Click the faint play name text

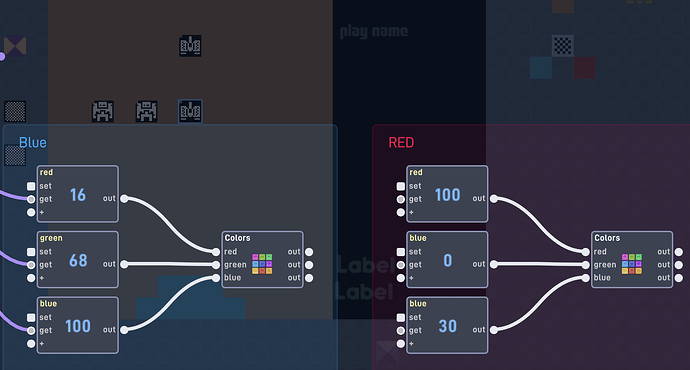tap(374, 32)
